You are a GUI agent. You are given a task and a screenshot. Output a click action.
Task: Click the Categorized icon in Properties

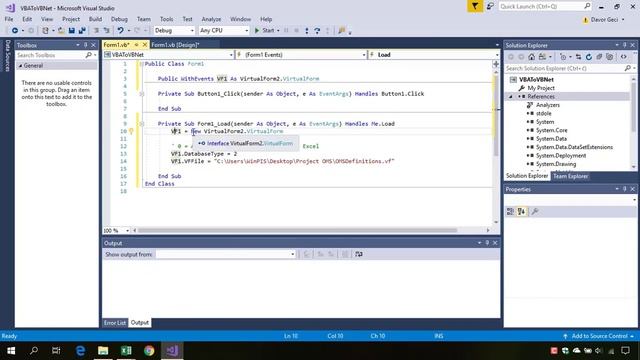click(510, 211)
